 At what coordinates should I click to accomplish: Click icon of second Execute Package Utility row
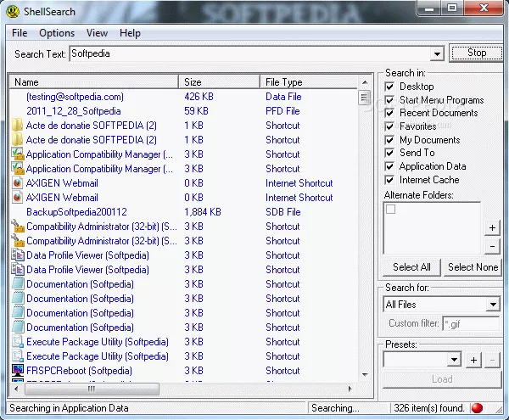18,356
